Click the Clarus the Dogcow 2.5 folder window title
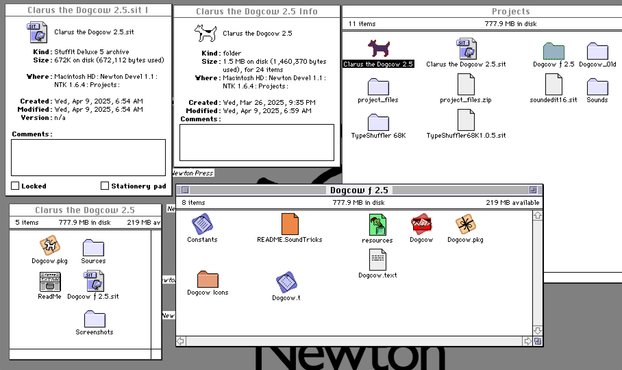Viewport: 622px width, 370px height. [85, 210]
